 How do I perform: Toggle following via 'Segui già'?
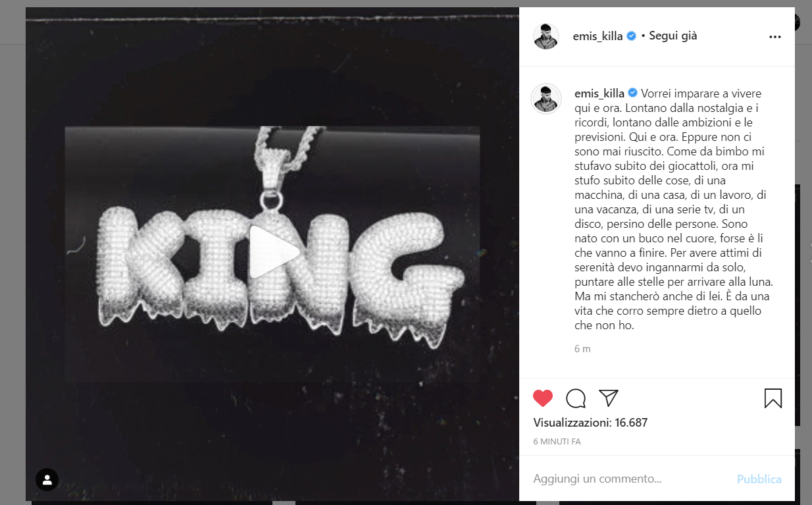click(673, 36)
